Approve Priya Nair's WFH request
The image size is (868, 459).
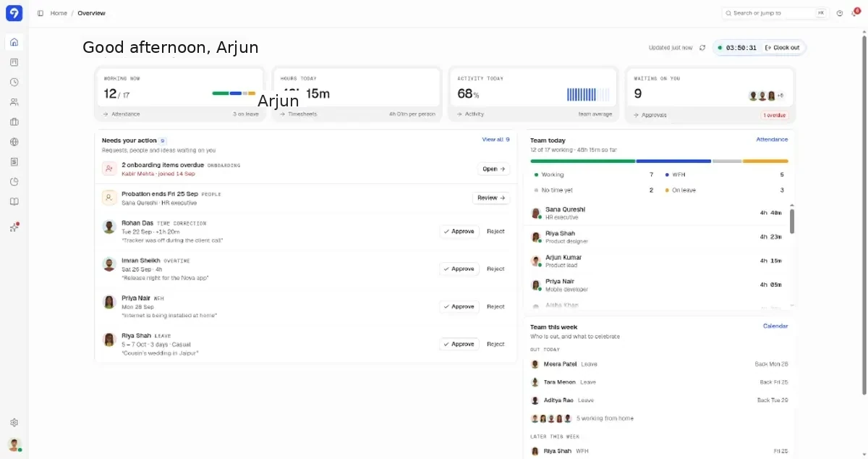(459, 307)
